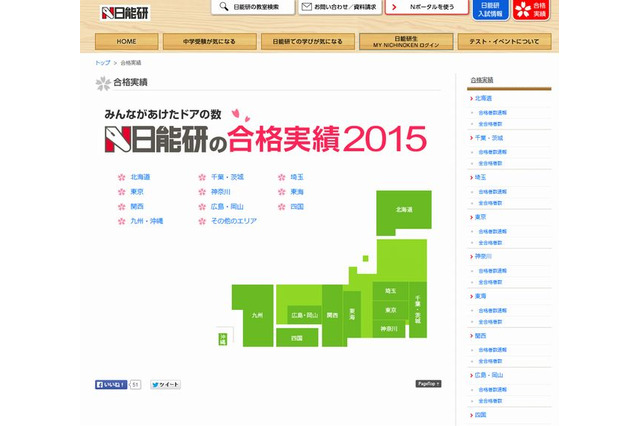Select 関西 in the sakura area list
This screenshot has height=426, width=640.
[137, 206]
